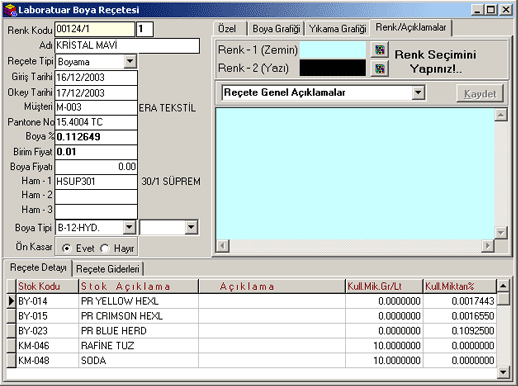
Task: Select the KM-048 stock code cell
Action: pyautogui.click(x=47, y=360)
